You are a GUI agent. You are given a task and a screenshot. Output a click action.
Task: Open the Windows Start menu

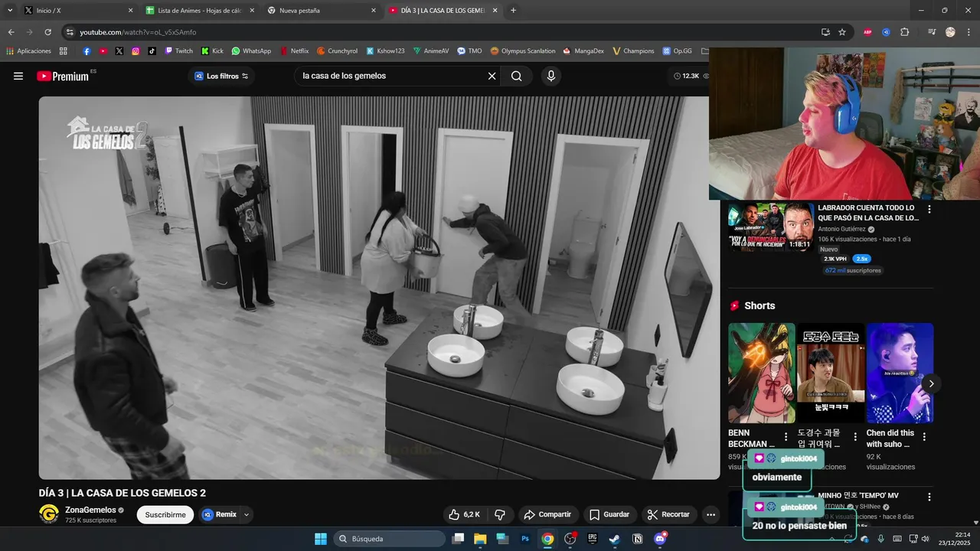point(321,539)
